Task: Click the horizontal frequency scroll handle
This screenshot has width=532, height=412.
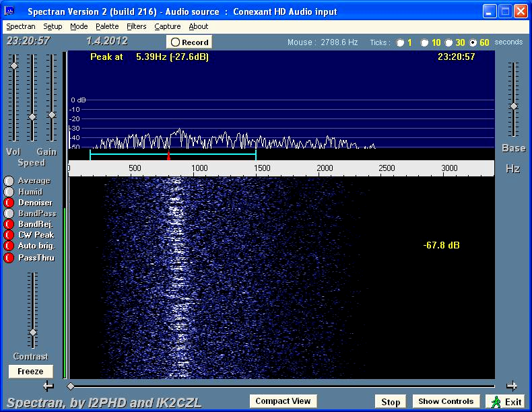Action: (x=71, y=386)
